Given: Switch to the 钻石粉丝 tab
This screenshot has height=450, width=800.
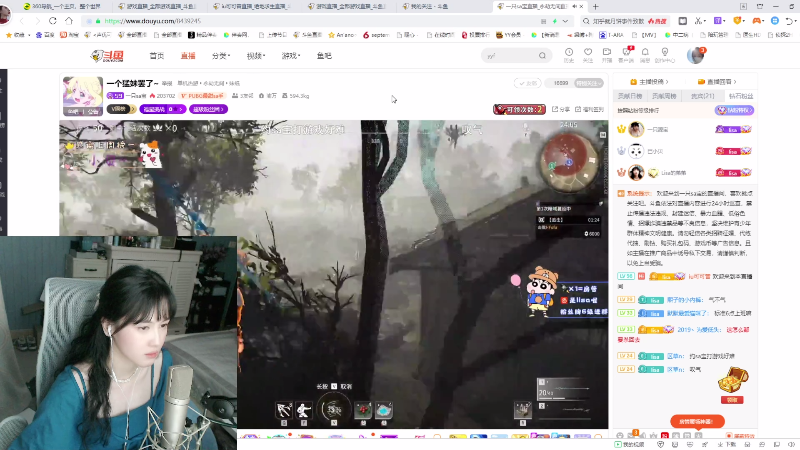Looking at the screenshot, I should click(x=740, y=96).
